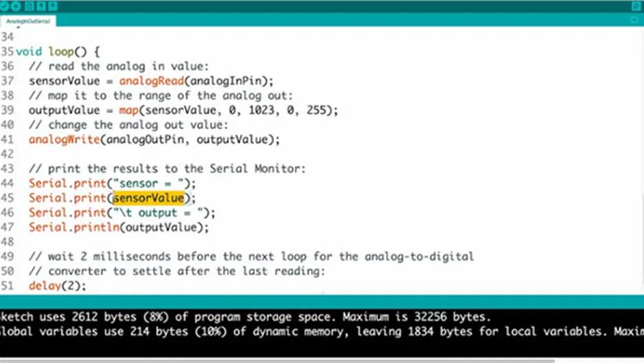Click the highlighted sensorValue word on line 45

[148, 198]
